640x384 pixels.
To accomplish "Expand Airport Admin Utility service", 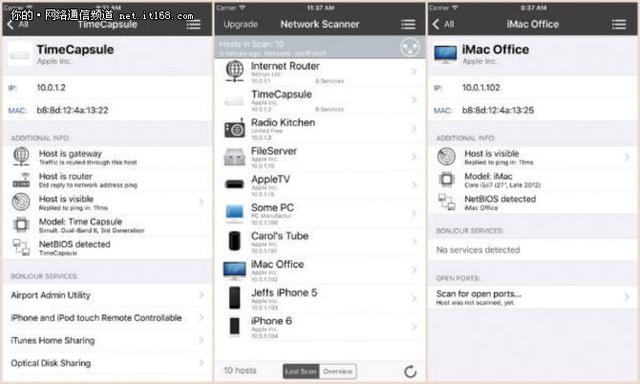I will click(x=107, y=295).
